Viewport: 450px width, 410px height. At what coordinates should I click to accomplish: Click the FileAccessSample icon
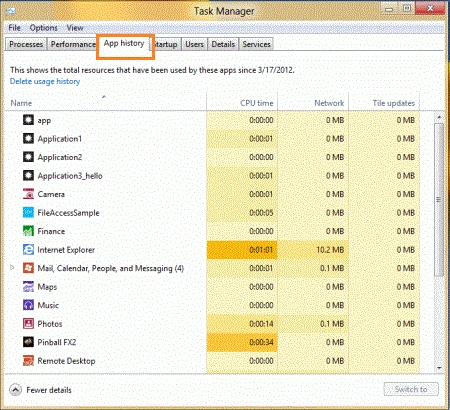[28, 212]
